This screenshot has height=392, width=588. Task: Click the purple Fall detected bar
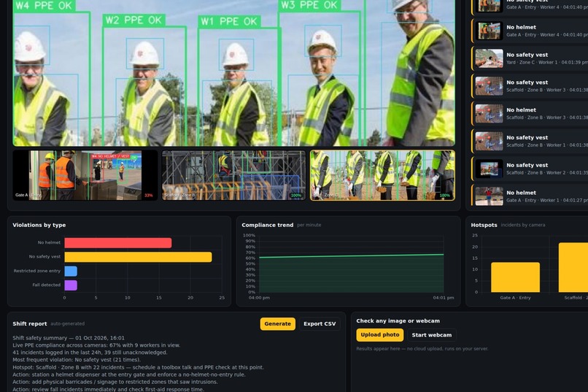tap(71, 285)
